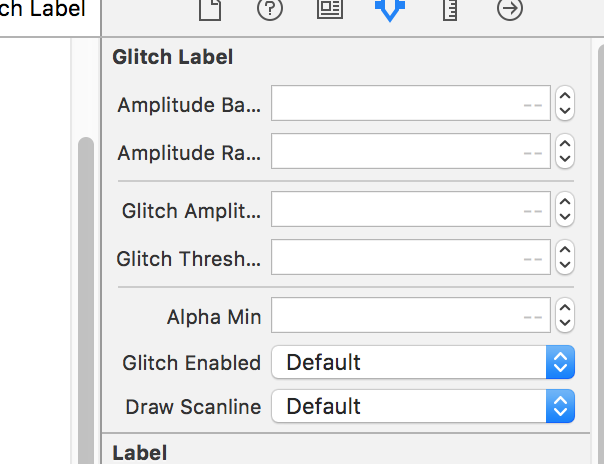Image resolution: width=604 pixels, height=464 pixels.
Task: Click the Amplitude Base input field
Action: 411,103
